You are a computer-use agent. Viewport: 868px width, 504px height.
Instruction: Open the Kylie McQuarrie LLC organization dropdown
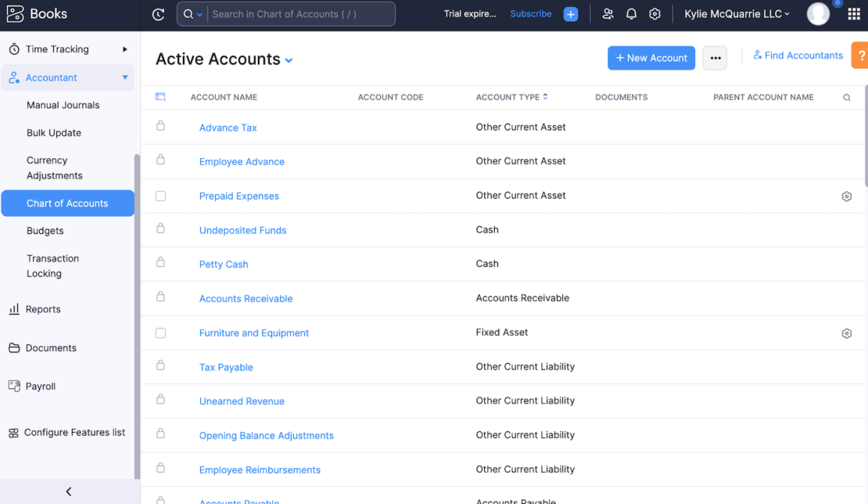[x=736, y=13]
